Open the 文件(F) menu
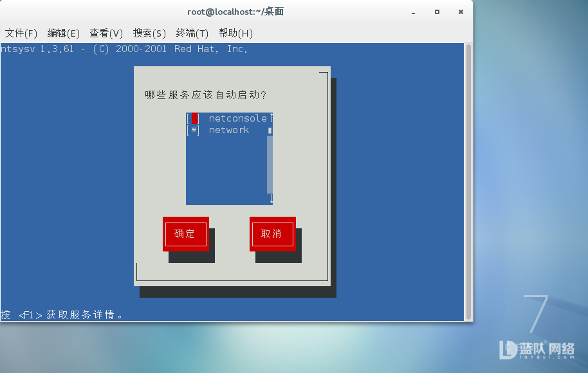 pyautogui.click(x=21, y=33)
